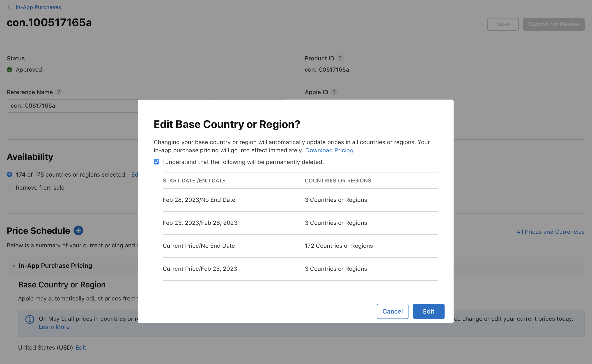
Task: Click the Reference Name text field
Action: (x=72, y=106)
